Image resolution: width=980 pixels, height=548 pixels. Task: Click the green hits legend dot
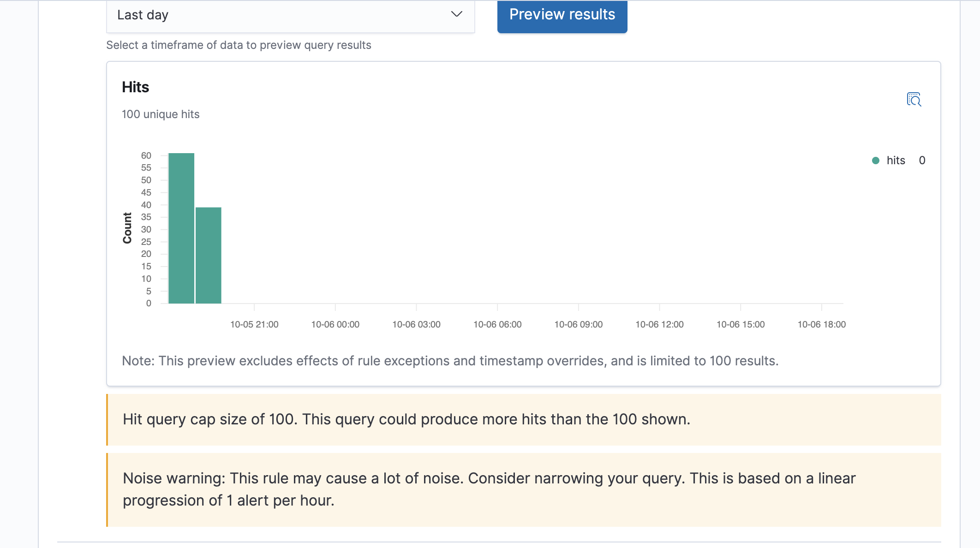tap(875, 161)
